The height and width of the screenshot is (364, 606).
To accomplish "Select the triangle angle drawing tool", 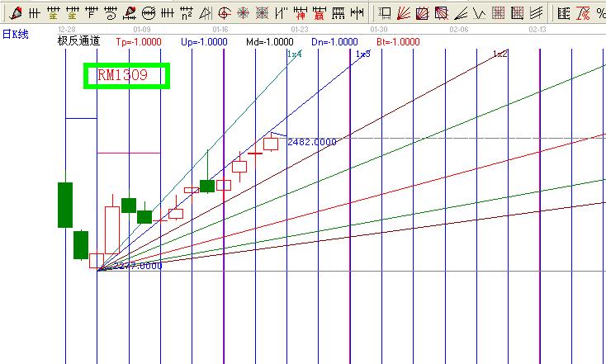I will (205, 12).
